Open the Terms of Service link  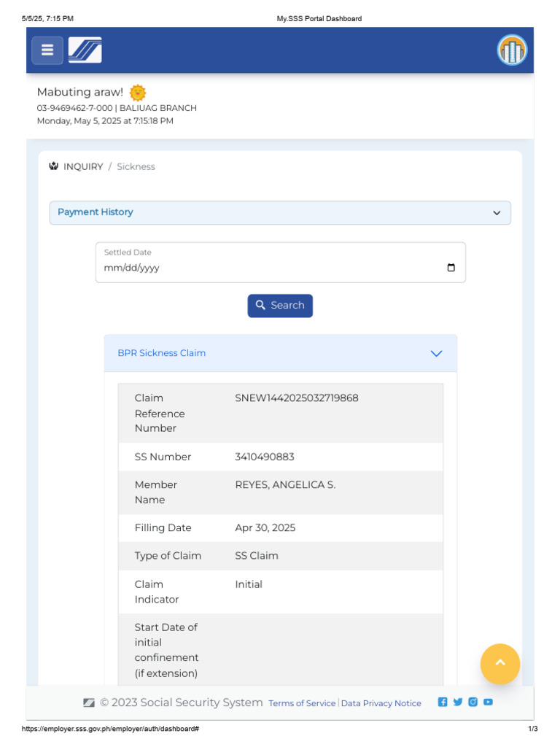pyautogui.click(x=302, y=703)
